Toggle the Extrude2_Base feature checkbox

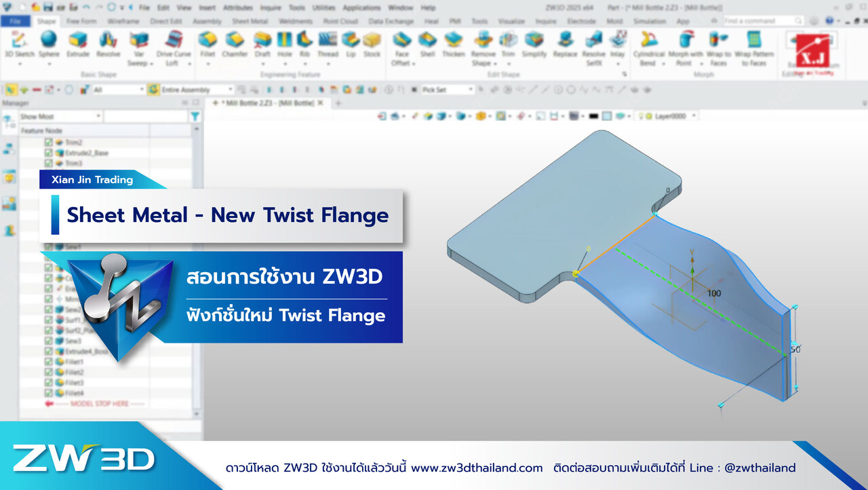[48, 153]
